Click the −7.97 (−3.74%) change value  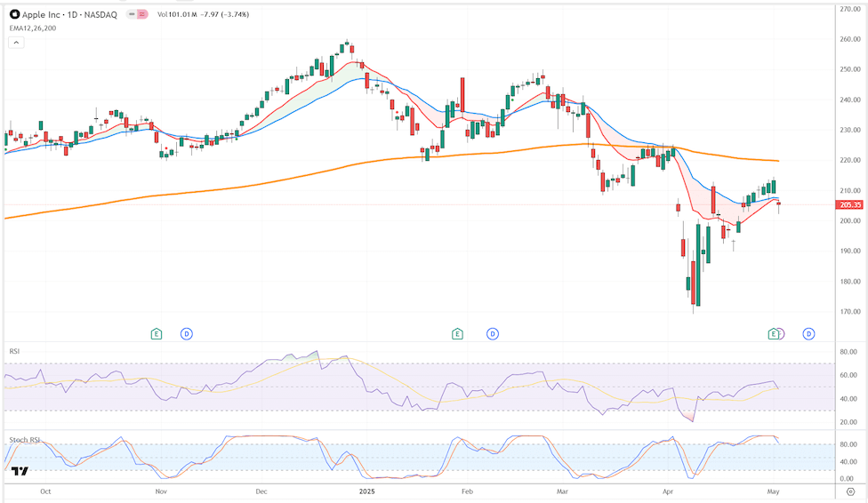[225, 14]
